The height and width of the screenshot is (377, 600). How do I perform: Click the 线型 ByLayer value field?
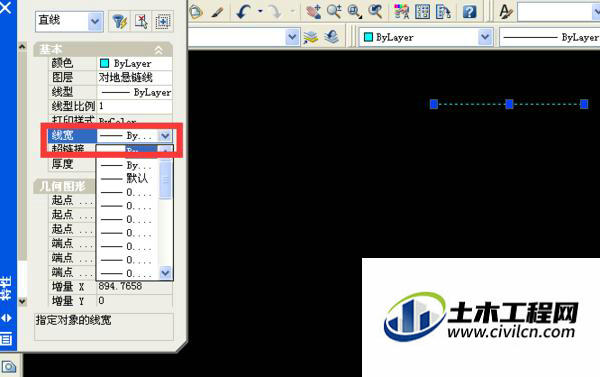(x=134, y=92)
